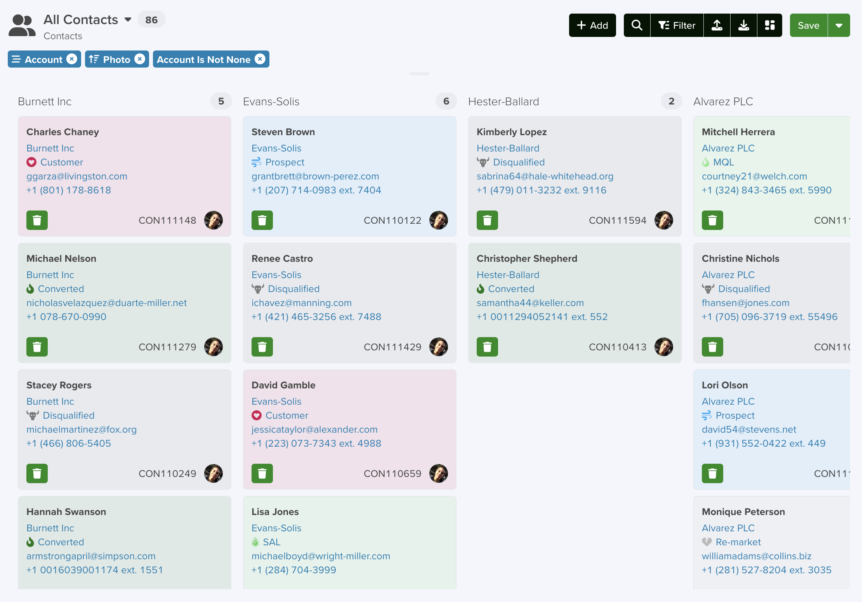The image size is (868, 602).
Task: Click the Contacts people icon
Action: click(22, 25)
